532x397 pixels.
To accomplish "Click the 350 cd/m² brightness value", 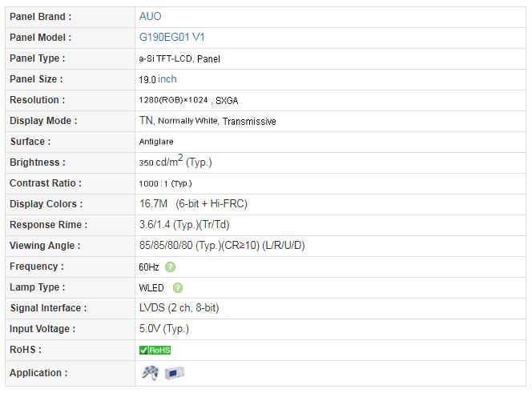I will pos(175,162).
